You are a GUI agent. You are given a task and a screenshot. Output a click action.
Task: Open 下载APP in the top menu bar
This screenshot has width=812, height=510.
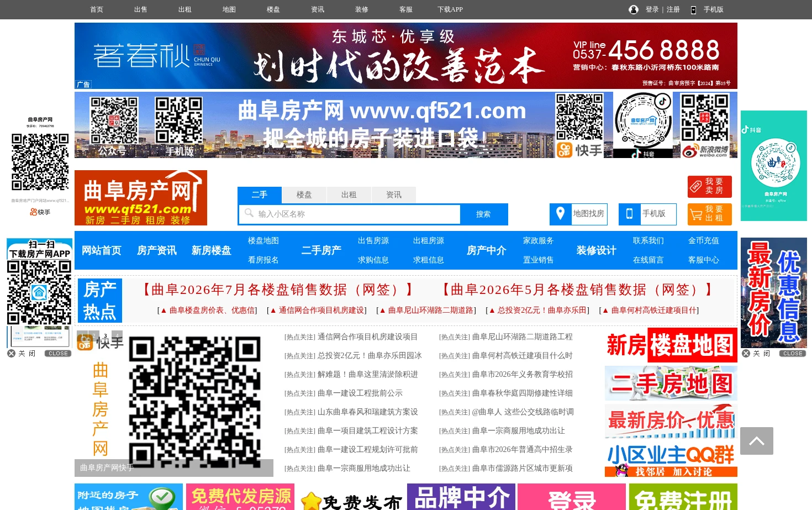click(450, 9)
